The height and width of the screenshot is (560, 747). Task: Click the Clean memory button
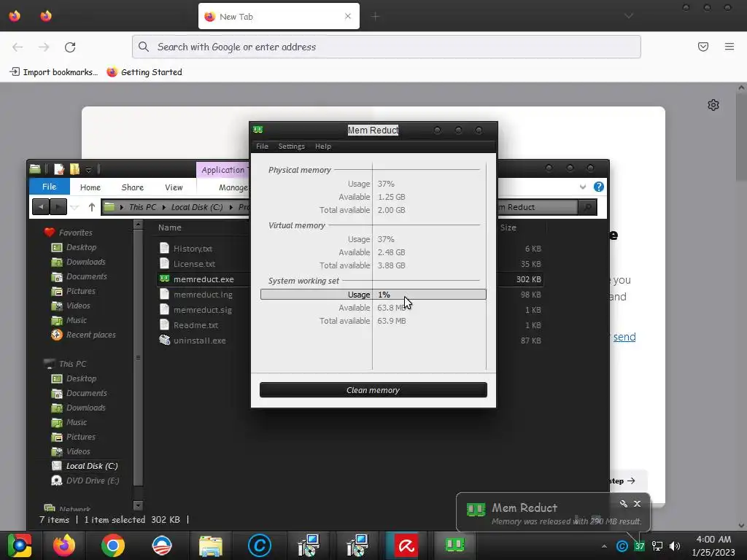373,390
